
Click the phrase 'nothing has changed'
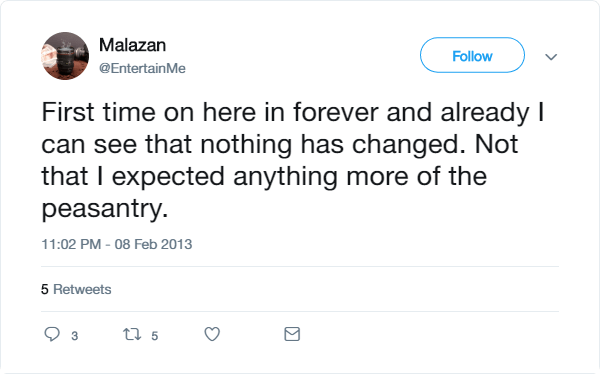tap(329, 145)
